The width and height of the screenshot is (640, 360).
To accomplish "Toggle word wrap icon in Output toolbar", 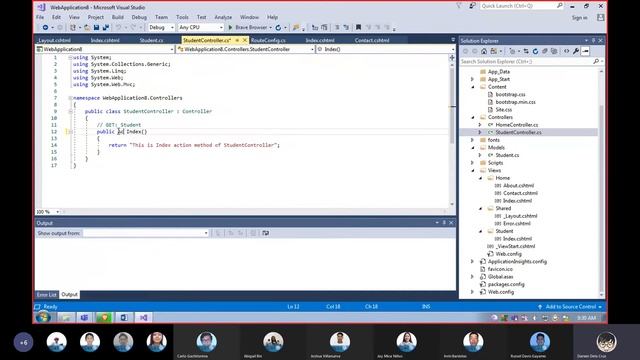I will (x=266, y=233).
